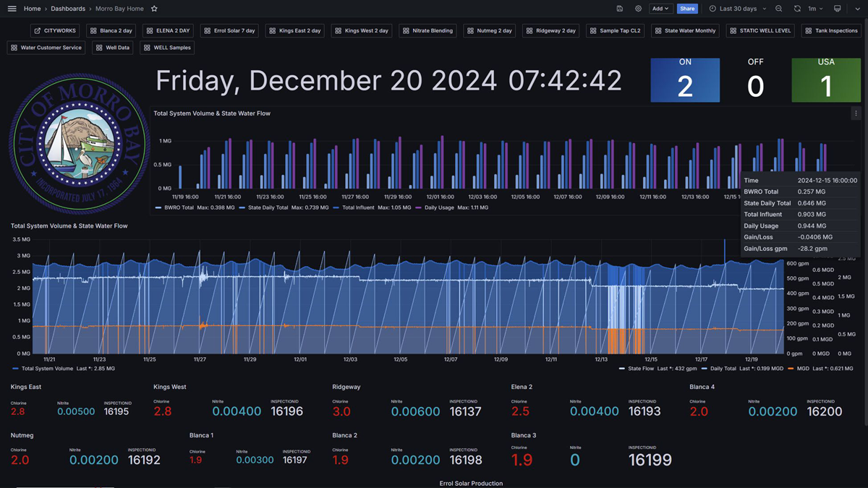Open the Sample Tap CL2 link
The image size is (868, 488).
point(616,31)
